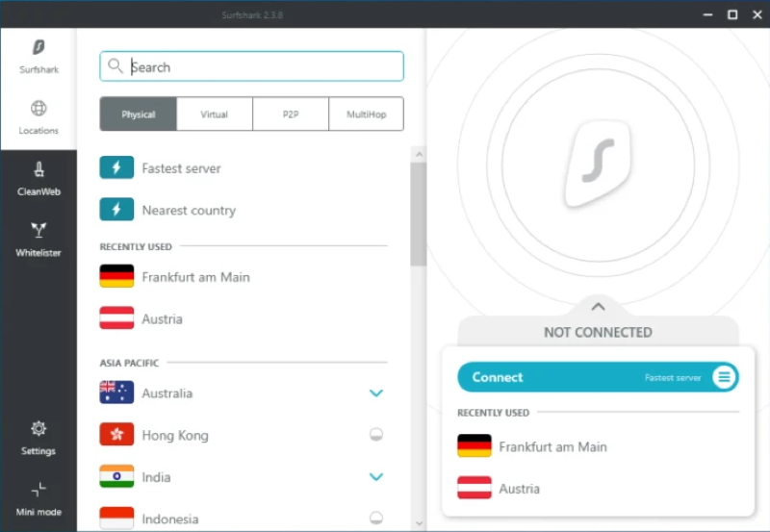The width and height of the screenshot is (770, 532).
Task: Click the Connect button
Action: (598, 377)
